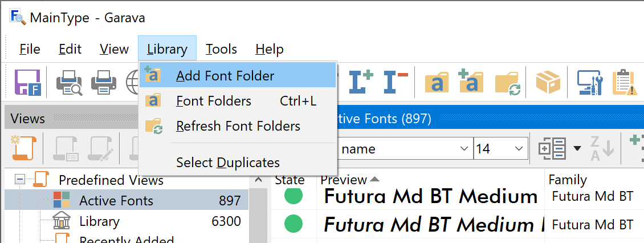
Task: Close the open Library menu
Action: [167, 49]
